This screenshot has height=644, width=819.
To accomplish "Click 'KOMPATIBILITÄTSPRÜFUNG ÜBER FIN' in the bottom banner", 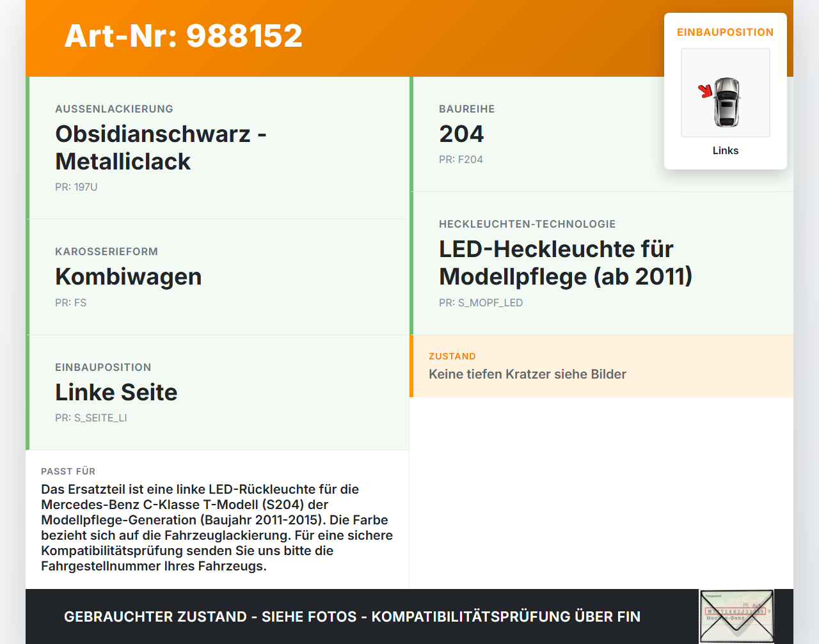I will (505, 617).
